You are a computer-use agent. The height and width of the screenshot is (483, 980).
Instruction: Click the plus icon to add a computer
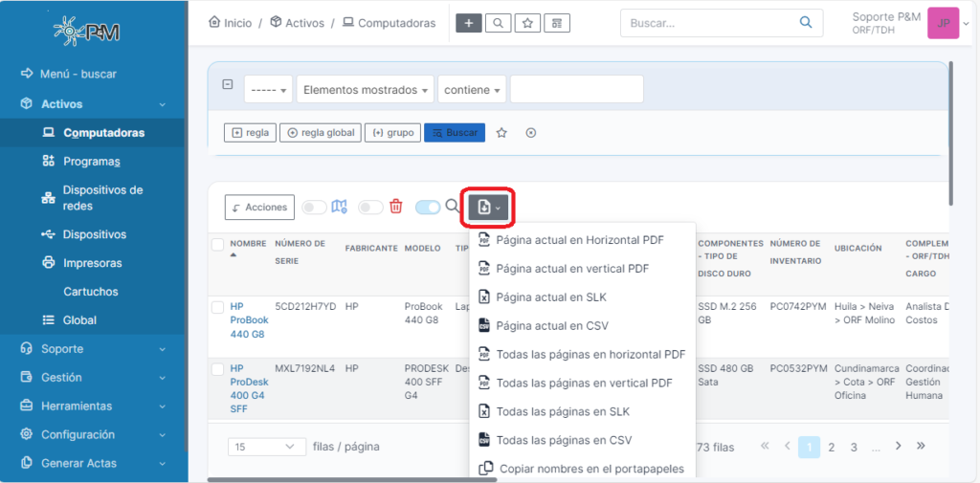[468, 23]
